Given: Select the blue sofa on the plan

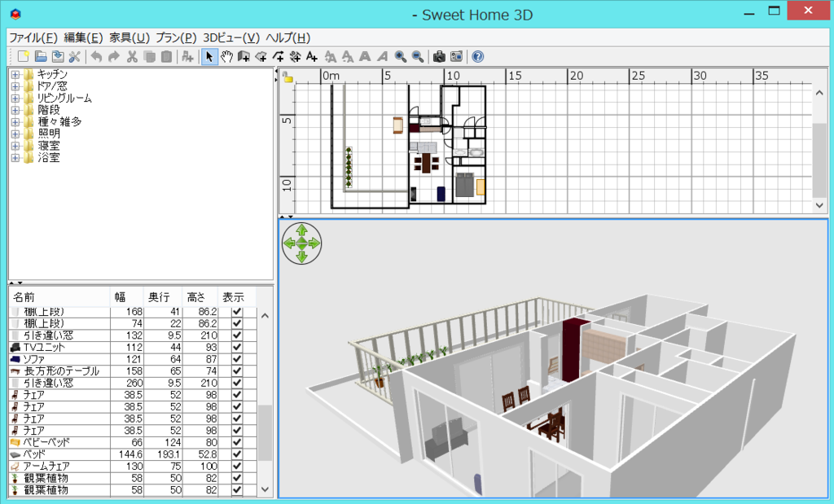Looking at the screenshot, I should pos(441,194).
